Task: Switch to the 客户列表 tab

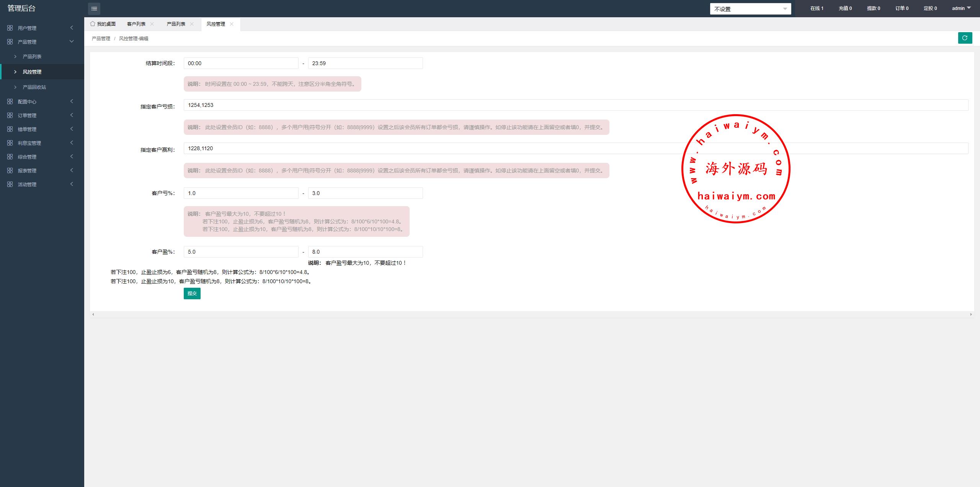Action: (136, 24)
